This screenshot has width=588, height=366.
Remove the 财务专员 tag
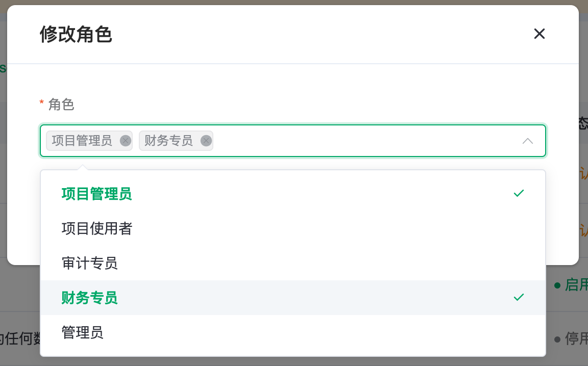(x=206, y=141)
